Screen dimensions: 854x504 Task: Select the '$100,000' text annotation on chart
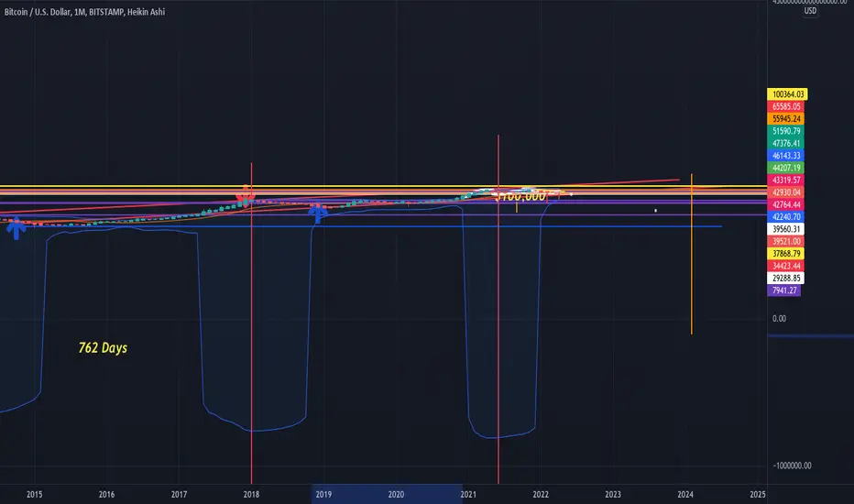tap(520, 196)
